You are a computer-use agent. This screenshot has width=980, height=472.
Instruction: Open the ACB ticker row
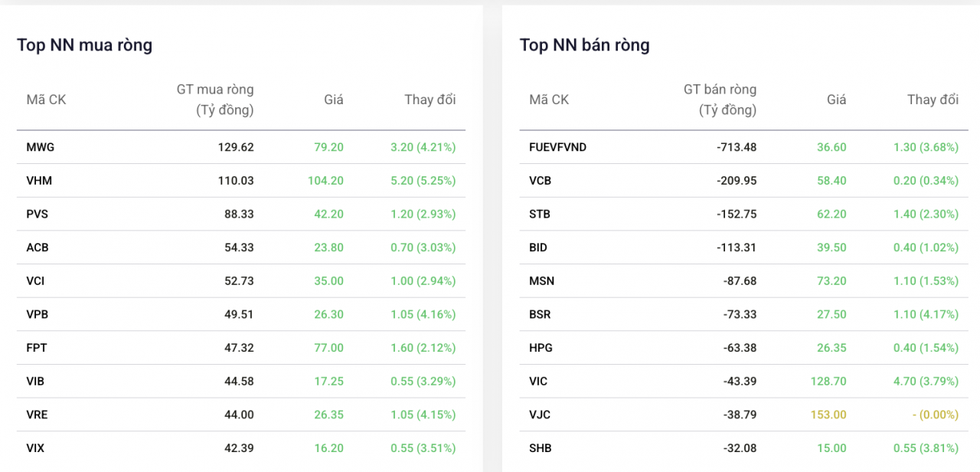(37, 247)
